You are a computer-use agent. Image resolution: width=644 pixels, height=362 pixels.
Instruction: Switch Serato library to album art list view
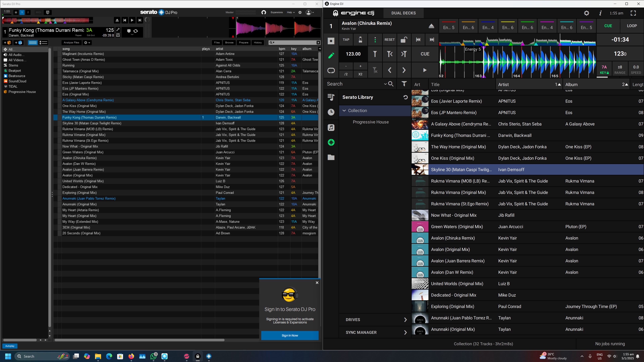43,43
